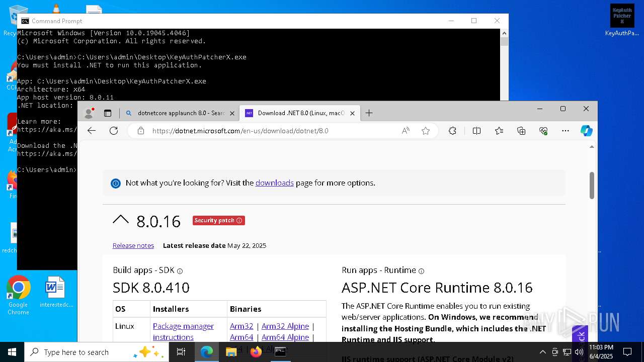Download Linux Arm64 SDK binary
Image resolution: width=644 pixels, height=362 pixels.
click(242, 337)
